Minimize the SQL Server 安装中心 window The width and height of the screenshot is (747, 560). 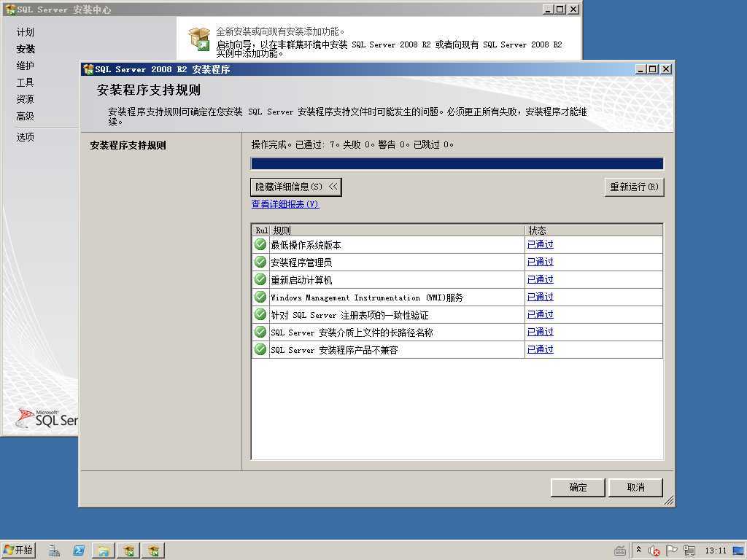pos(548,9)
